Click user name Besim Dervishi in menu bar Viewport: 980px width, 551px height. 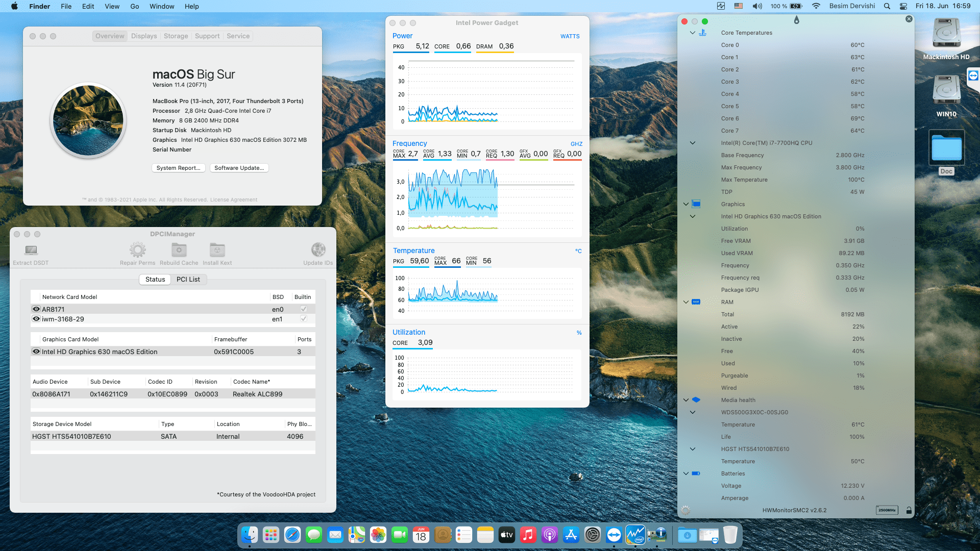(x=852, y=6)
